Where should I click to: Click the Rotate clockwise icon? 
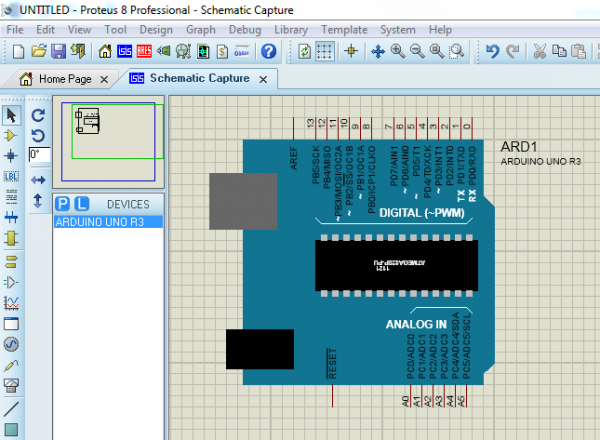tap(38, 114)
